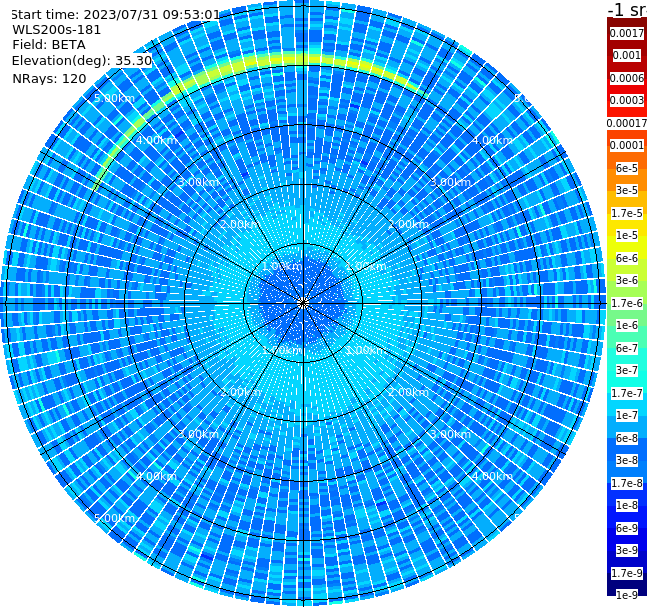Click the 6e-8 colorbar tick
Image resolution: width=647 pixels, height=607 pixels.
tap(627, 438)
